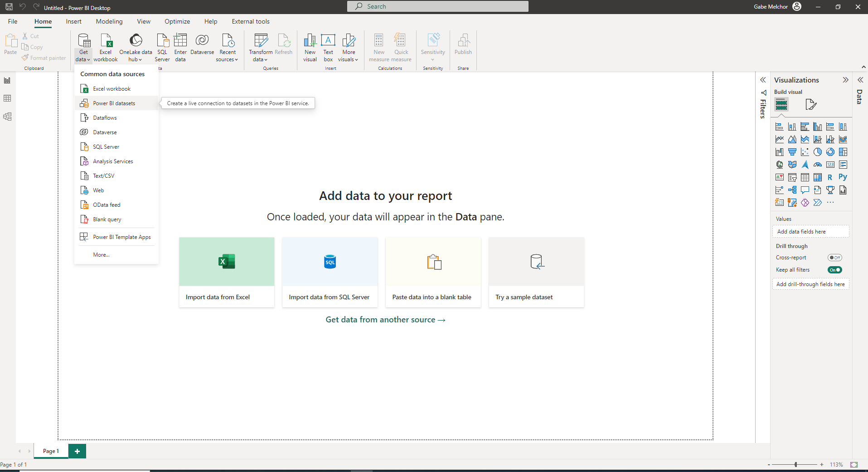
Task: Select the globe Map visual
Action: coord(779,165)
